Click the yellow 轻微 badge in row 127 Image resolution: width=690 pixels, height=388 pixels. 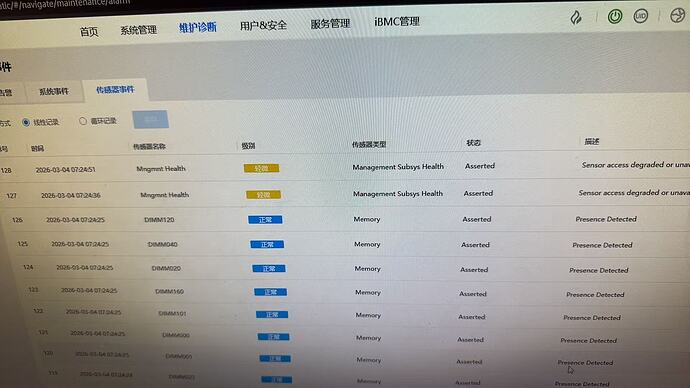263,194
